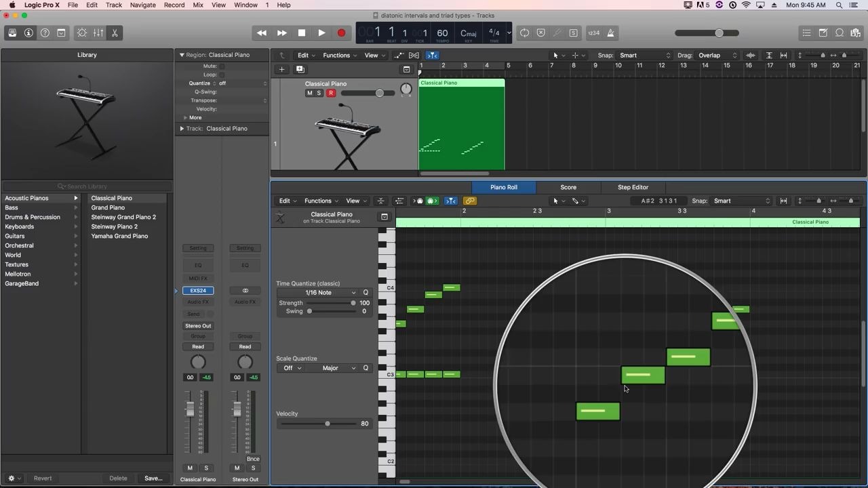Click the Rewind transport button
The image size is (868, 488).
pos(262,33)
